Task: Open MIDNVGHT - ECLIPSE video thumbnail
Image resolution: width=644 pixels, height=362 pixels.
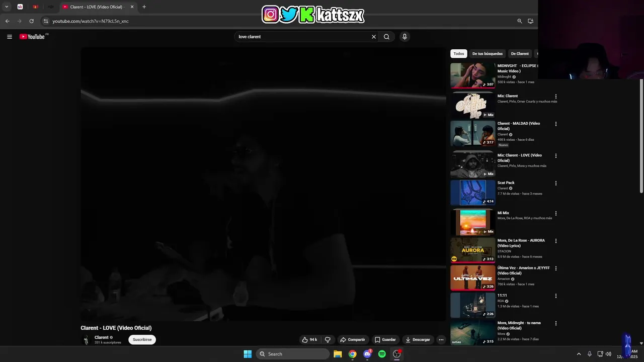Action: pos(472,75)
